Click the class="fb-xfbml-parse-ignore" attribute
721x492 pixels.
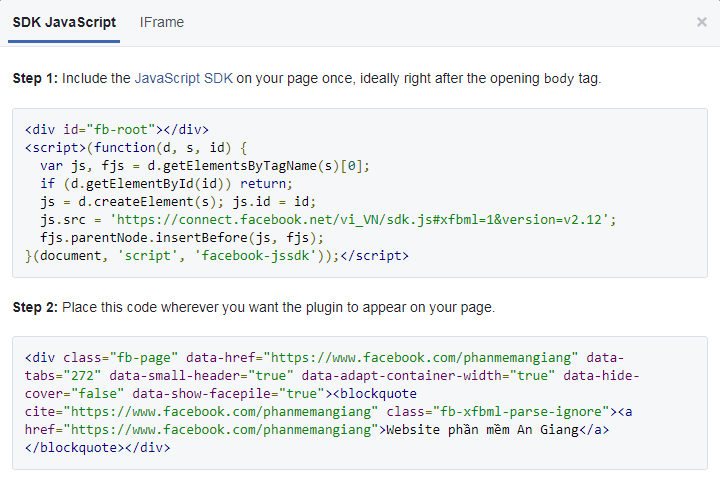coord(498,412)
